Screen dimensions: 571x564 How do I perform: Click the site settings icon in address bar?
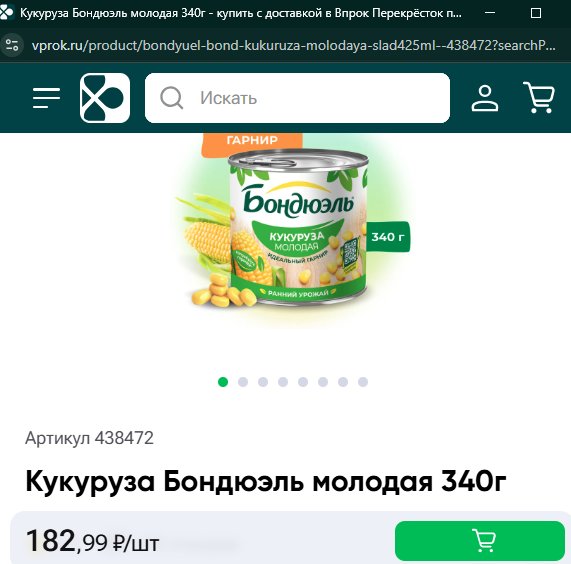[12, 45]
